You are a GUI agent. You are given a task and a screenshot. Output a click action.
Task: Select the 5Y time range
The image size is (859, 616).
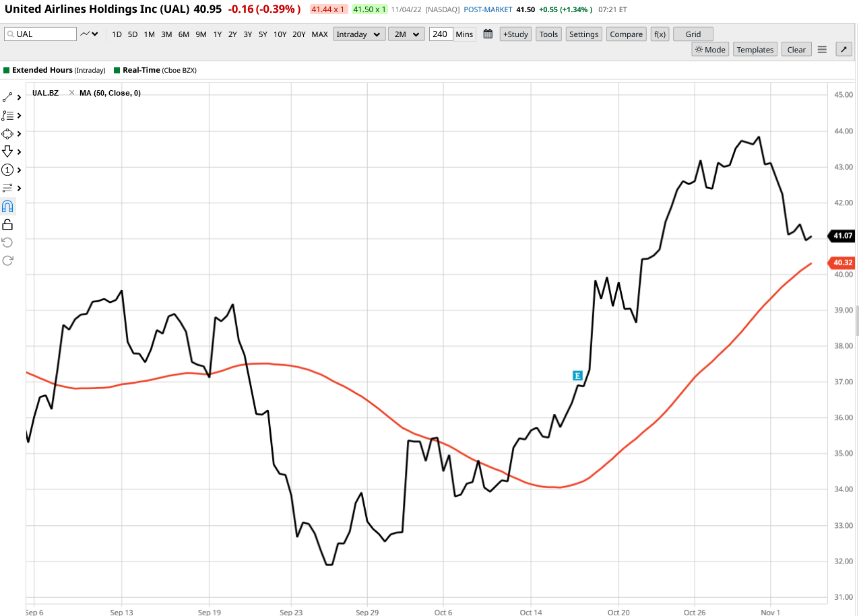pos(263,34)
